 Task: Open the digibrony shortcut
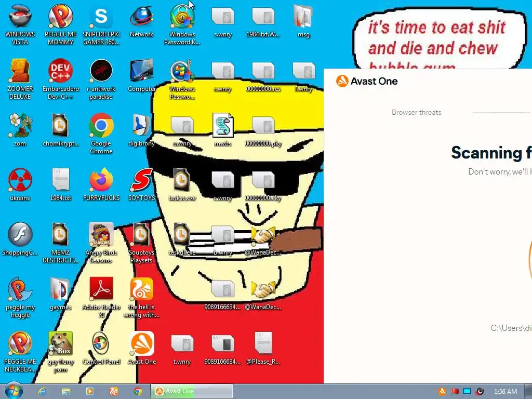pos(141,130)
